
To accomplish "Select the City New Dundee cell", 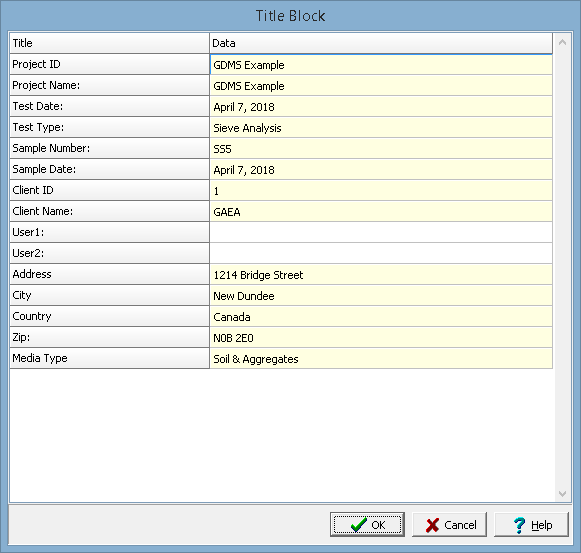I will coord(381,296).
